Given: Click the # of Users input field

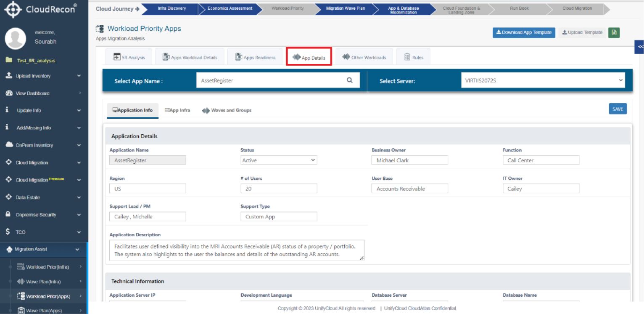Looking at the screenshot, I should click(279, 189).
